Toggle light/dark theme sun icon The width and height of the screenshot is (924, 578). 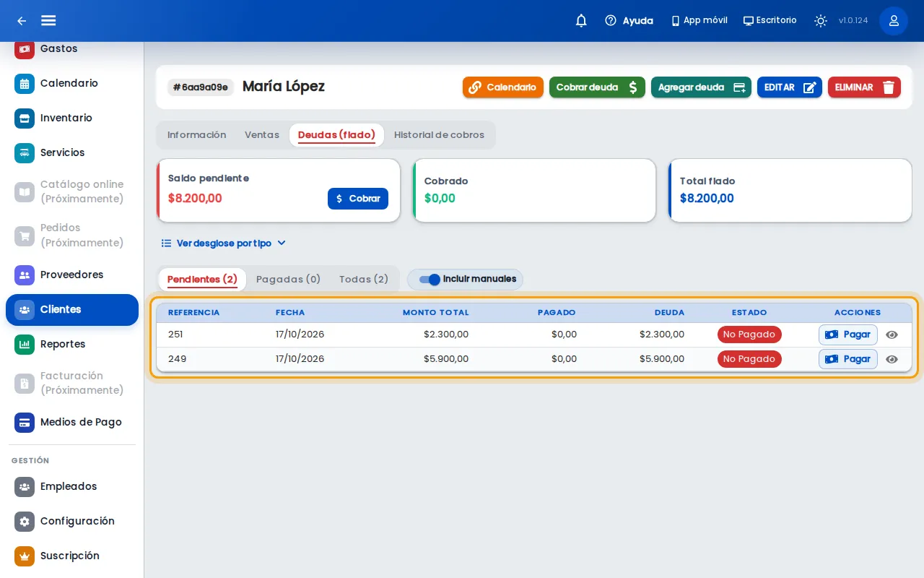click(x=821, y=21)
